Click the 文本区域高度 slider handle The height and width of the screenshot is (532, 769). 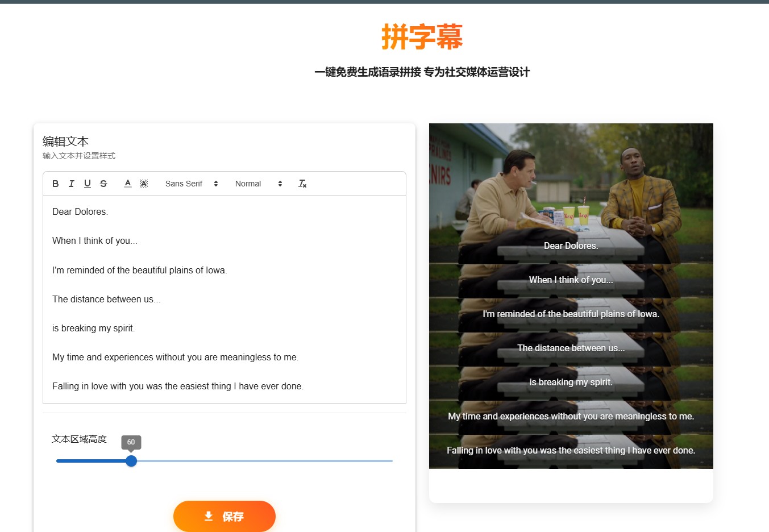click(131, 461)
